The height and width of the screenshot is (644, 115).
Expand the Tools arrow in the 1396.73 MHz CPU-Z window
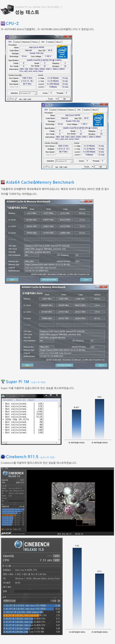click(x=56, y=99)
